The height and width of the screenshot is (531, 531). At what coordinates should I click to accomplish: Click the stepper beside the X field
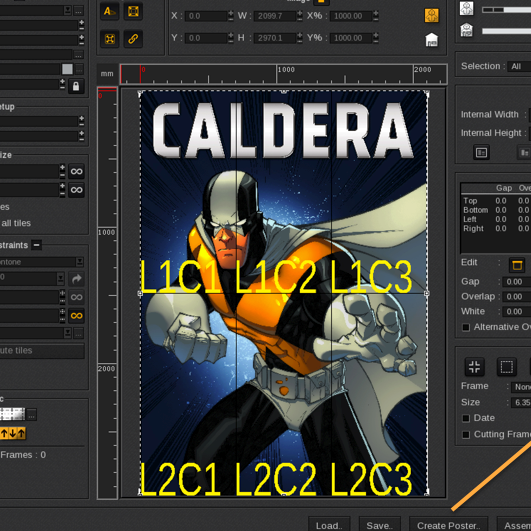tap(231, 16)
